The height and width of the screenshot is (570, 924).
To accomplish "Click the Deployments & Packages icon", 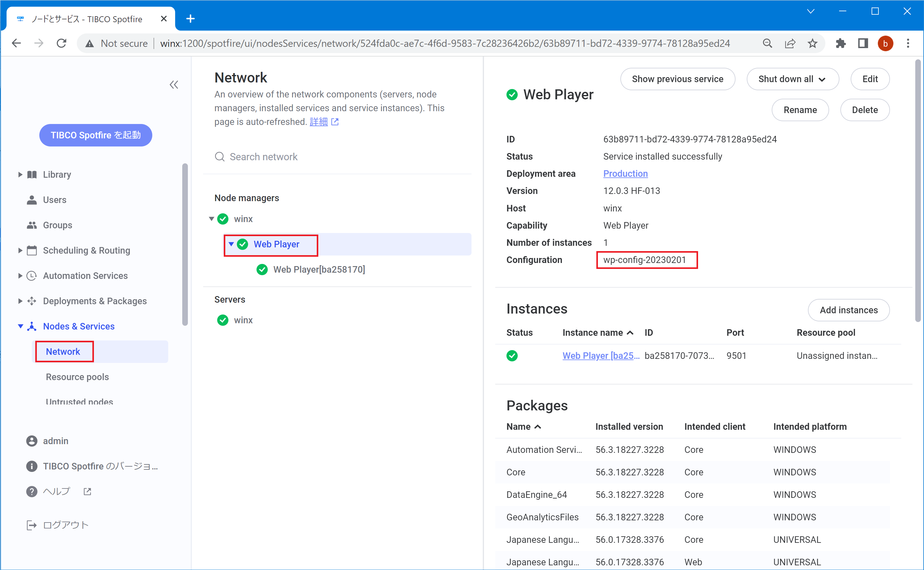I will [x=32, y=301].
